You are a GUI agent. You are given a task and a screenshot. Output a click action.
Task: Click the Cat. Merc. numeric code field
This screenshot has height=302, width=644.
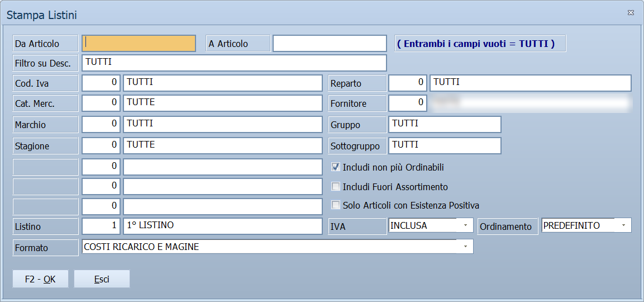point(101,103)
